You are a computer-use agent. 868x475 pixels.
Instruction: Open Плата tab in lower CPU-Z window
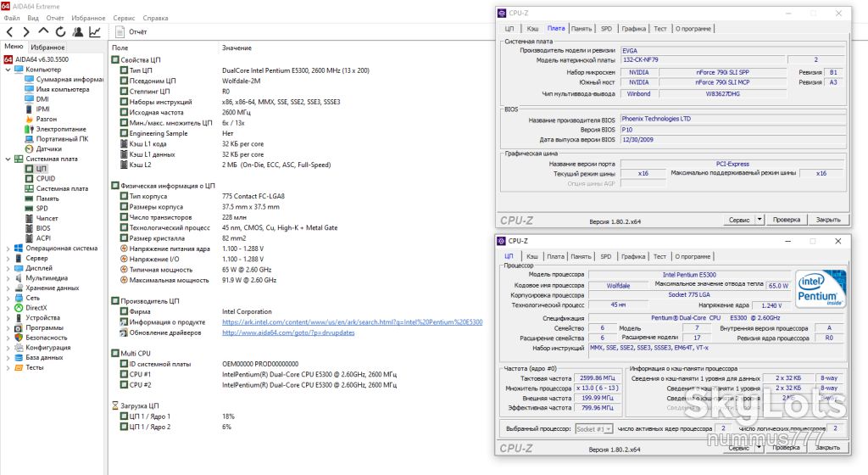pyautogui.click(x=555, y=256)
